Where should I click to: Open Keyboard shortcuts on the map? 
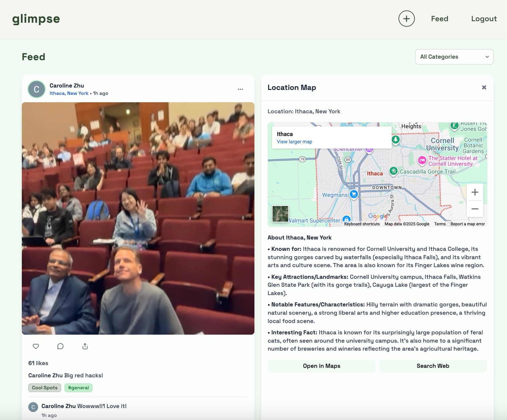pos(362,224)
